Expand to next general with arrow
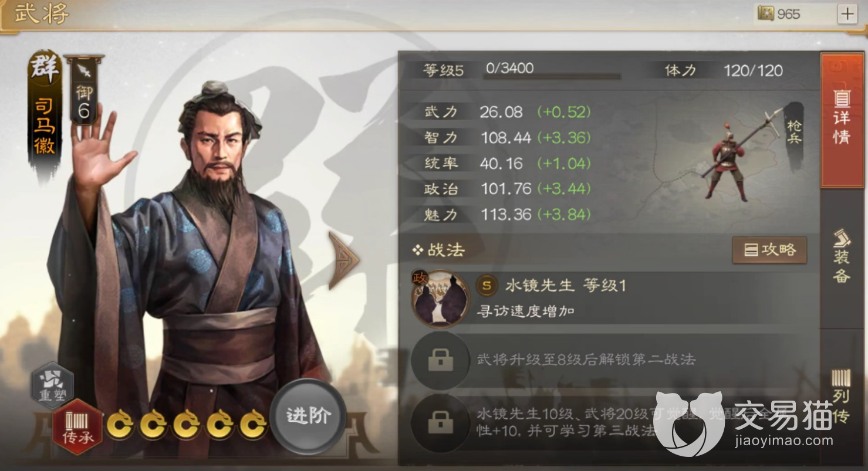868x471 pixels. coord(344,260)
